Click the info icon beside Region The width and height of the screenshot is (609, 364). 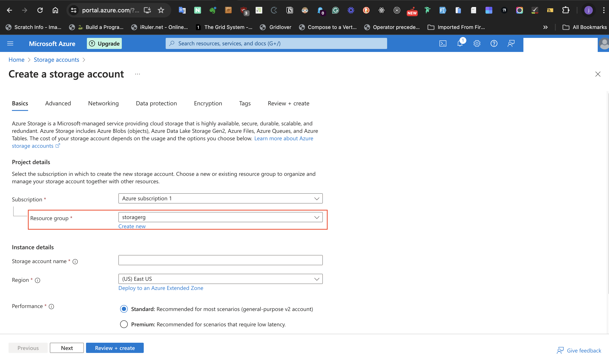[37, 280]
